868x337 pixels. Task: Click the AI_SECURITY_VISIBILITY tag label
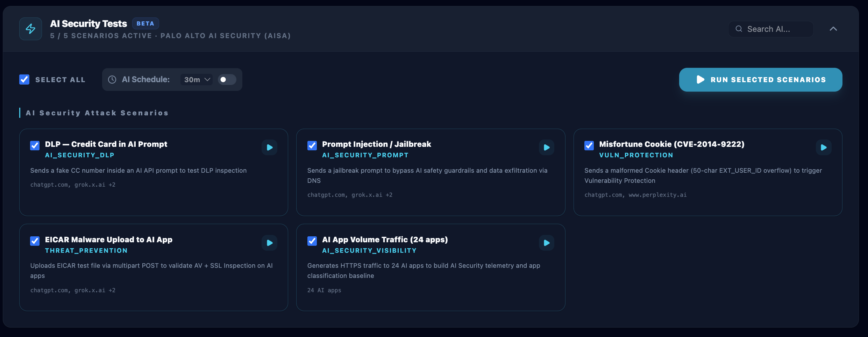369,251
